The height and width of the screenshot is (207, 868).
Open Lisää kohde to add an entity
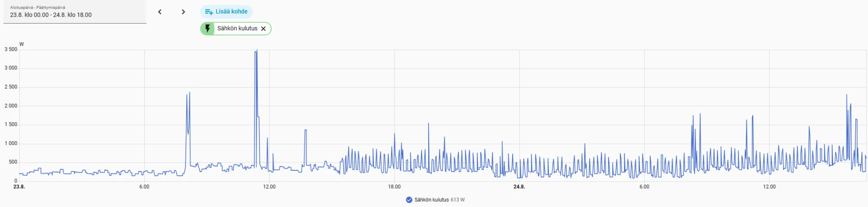coord(226,11)
